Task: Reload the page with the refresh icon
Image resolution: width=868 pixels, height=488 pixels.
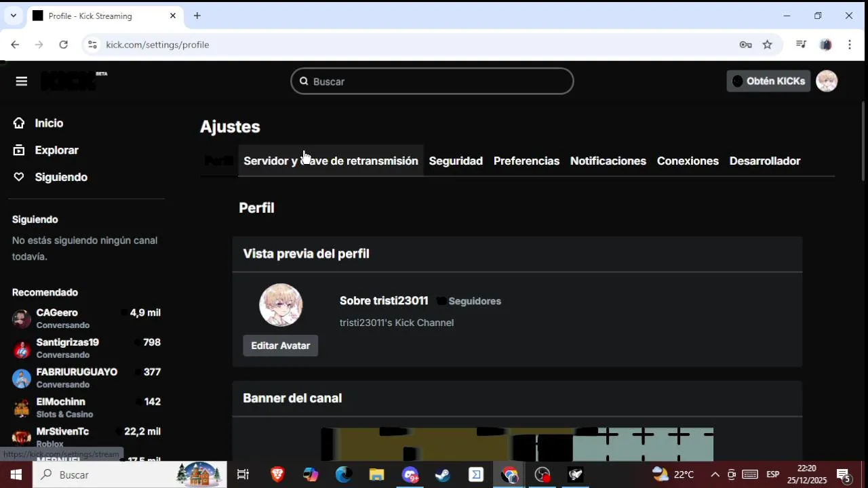Action: [63, 45]
